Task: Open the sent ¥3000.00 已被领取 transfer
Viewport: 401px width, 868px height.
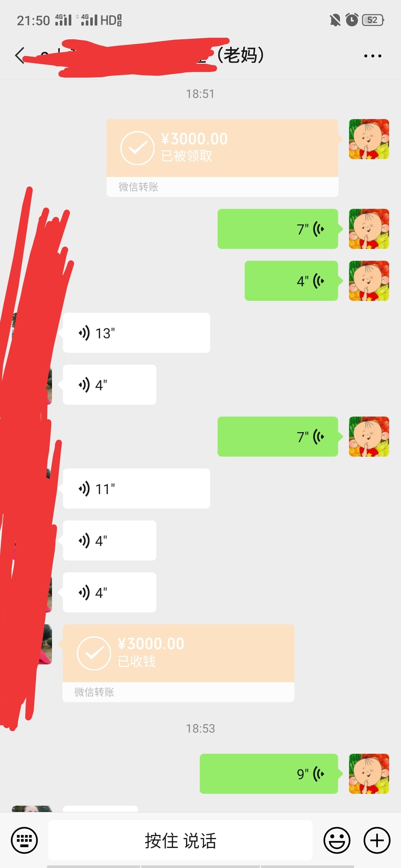Action: click(222, 158)
